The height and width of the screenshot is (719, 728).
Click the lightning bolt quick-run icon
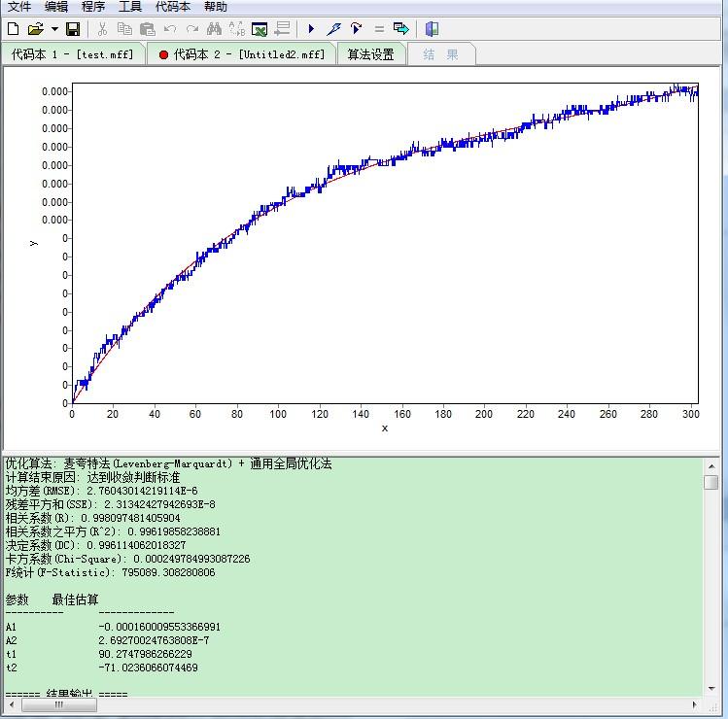(333, 29)
